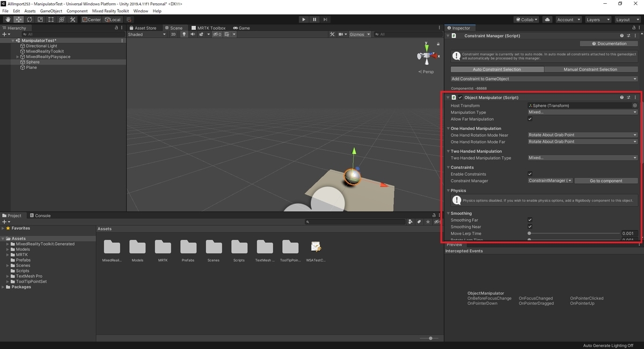Open the Mixed Reality Toolkit menu
This screenshot has height=349, width=644.
111,11
